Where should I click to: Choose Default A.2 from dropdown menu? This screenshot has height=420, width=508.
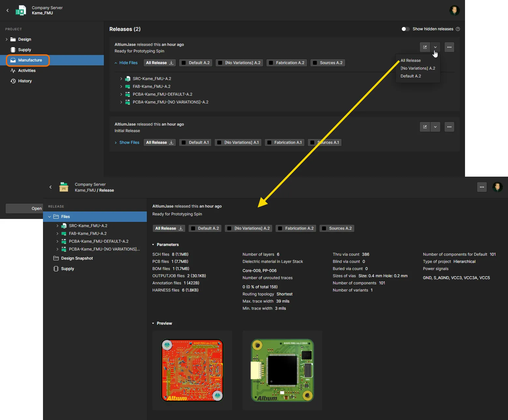coord(411,76)
